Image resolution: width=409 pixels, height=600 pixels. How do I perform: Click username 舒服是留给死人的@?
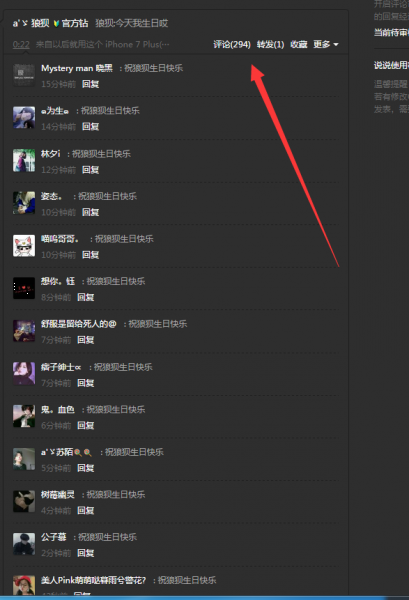pyautogui.click(x=78, y=324)
